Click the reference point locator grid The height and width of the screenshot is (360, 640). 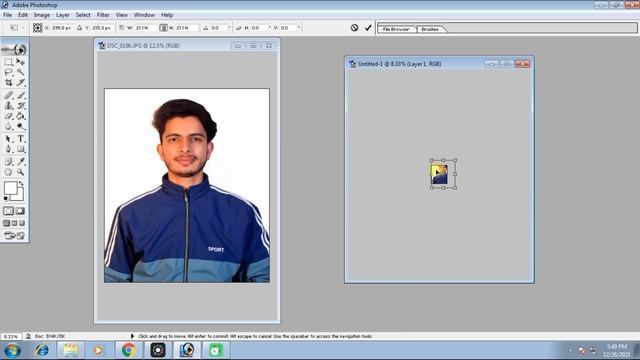(x=38, y=28)
